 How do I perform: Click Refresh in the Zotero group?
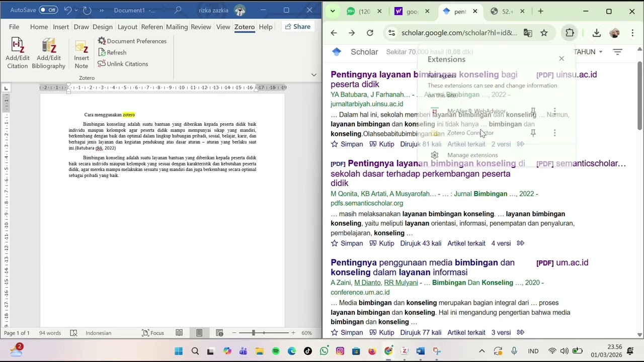[112, 52]
